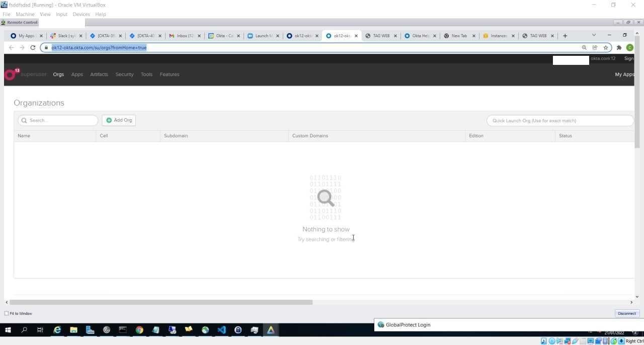
Task: Click the GlobalProtect Login notification icon
Action: pyautogui.click(x=381, y=324)
